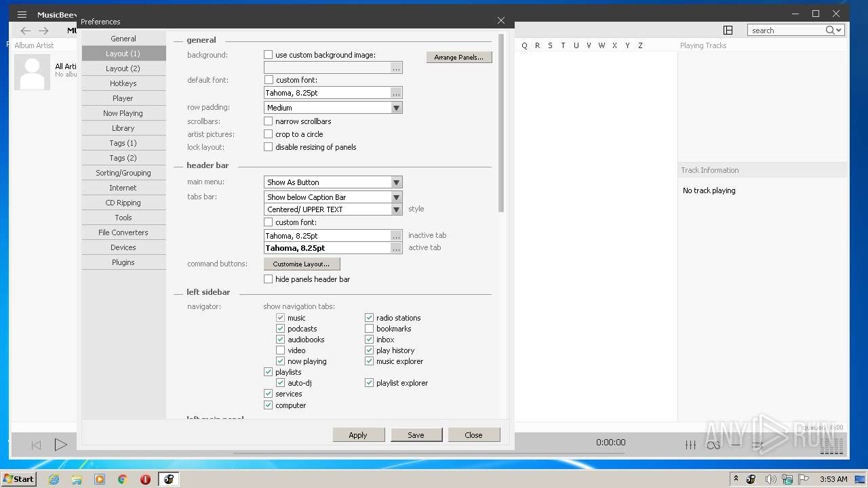Screen dimensions: 868x488
Task: Open the File Converters tab
Action: tap(123, 232)
